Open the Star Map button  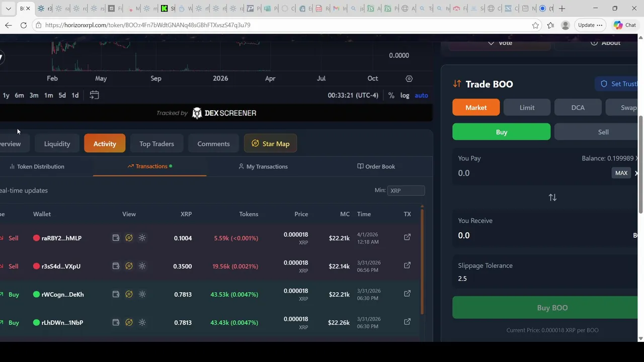[x=270, y=144]
